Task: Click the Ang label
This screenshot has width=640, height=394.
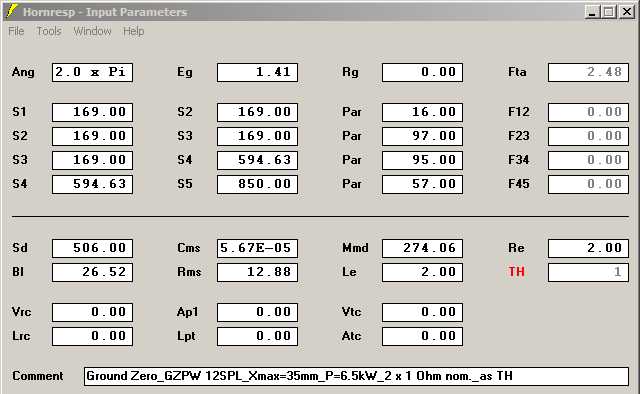Action: (x=23, y=73)
